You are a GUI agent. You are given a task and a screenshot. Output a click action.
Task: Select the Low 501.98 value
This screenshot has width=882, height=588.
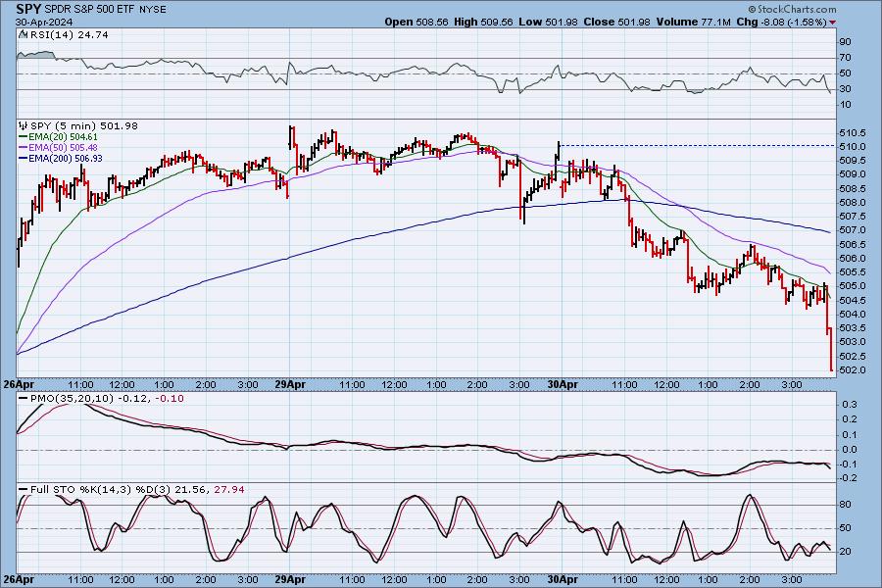pyautogui.click(x=549, y=22)
